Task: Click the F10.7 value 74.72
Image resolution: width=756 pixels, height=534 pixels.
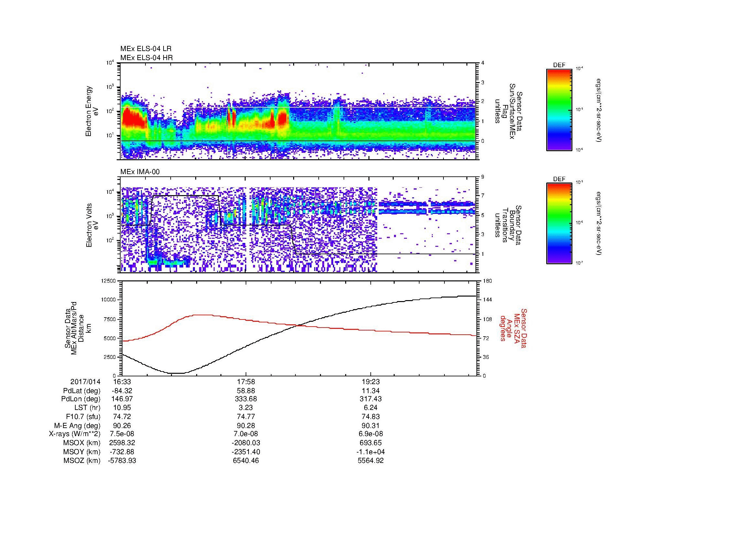Action: tap(122, 416)
